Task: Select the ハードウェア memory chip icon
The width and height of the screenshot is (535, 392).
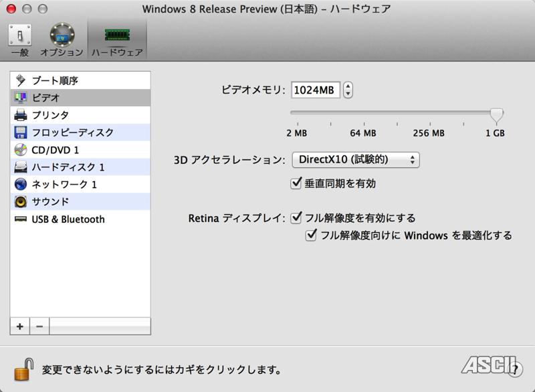Action: point(117,35)
